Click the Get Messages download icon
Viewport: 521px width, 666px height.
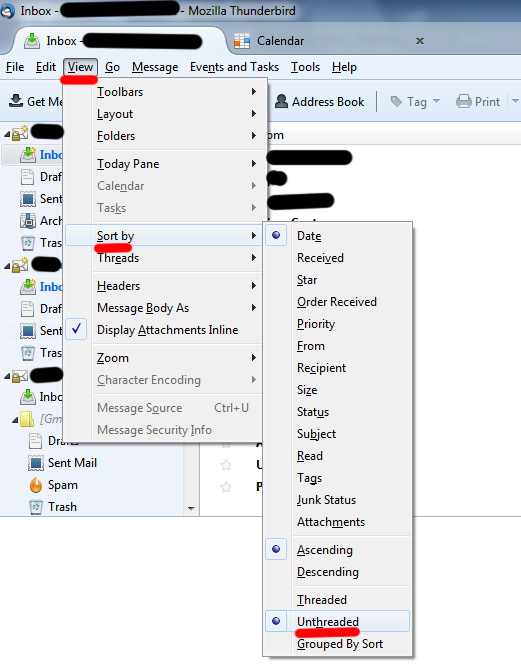(x=16, y=101)
